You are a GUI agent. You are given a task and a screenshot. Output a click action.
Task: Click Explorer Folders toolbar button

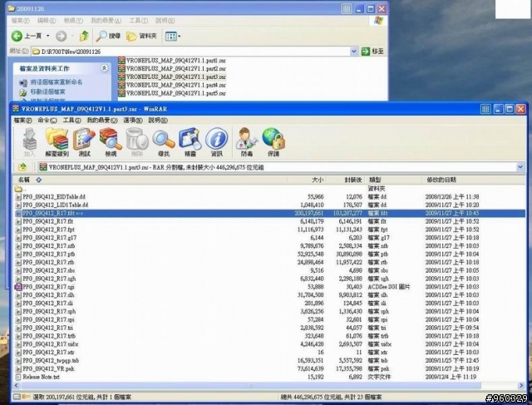tap(141, 36)
